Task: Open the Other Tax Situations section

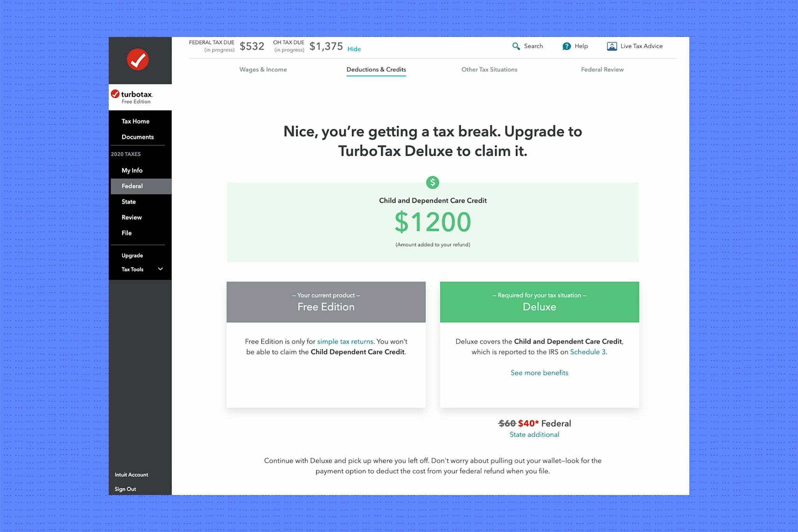Action: [489, 69]
